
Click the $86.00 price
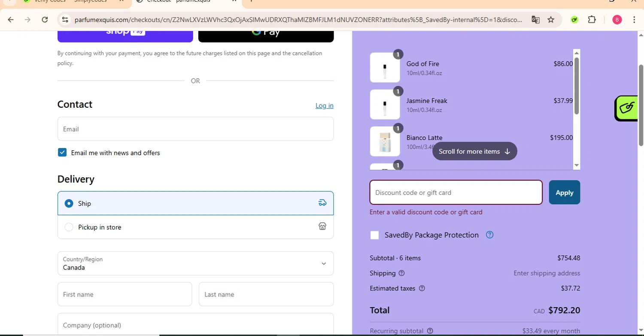click(x=563, y=64)
